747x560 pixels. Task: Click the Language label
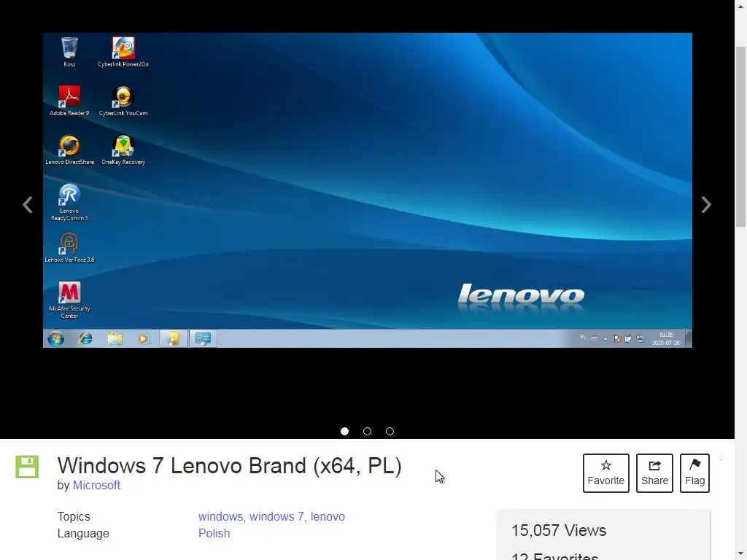(x=83, y=533)
